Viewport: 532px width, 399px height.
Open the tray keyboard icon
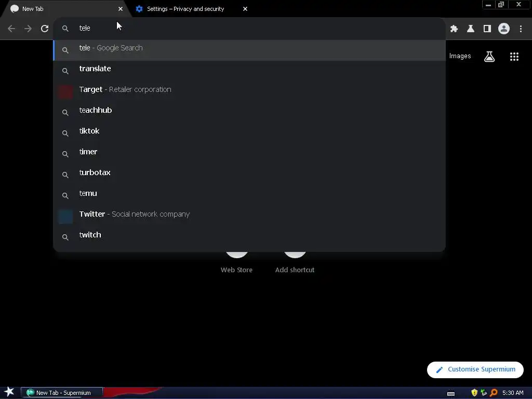click(x=450, y=393)
